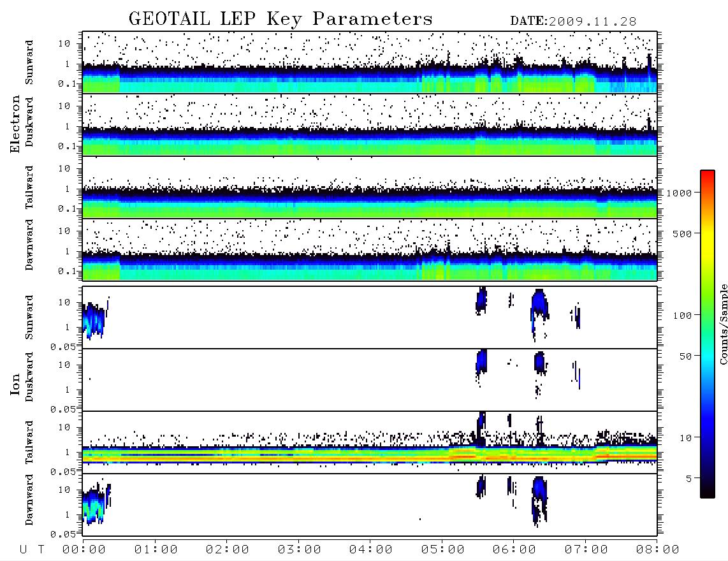The height and width of the screenshot is (561, 728).
Task: Click the Electron Dawnward spectrogram panel
Action: [x=370, y=250]
